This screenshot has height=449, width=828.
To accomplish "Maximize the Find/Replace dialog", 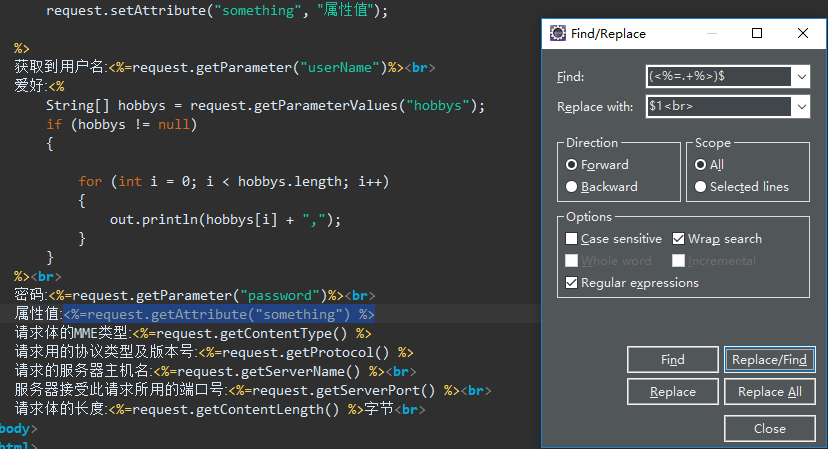I will click(757, 33).
